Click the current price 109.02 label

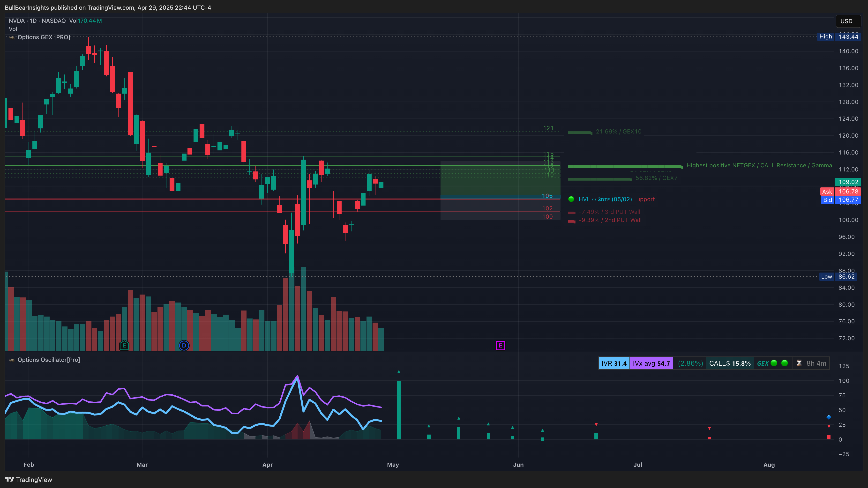(848, 182)
